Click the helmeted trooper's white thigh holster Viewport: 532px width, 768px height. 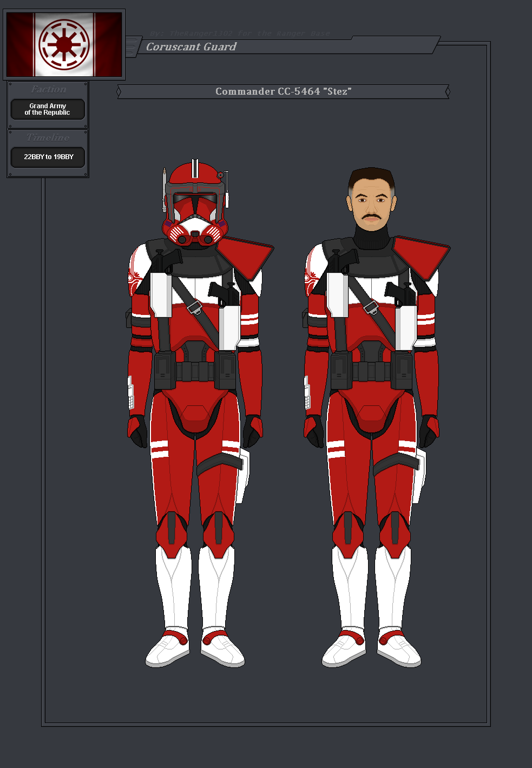pyautogui.click(x=242, y=476)
